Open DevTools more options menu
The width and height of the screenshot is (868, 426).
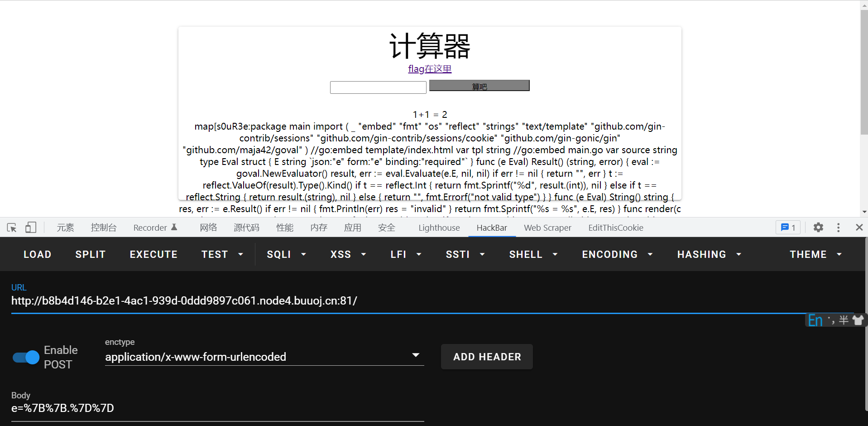click(839, 228)
